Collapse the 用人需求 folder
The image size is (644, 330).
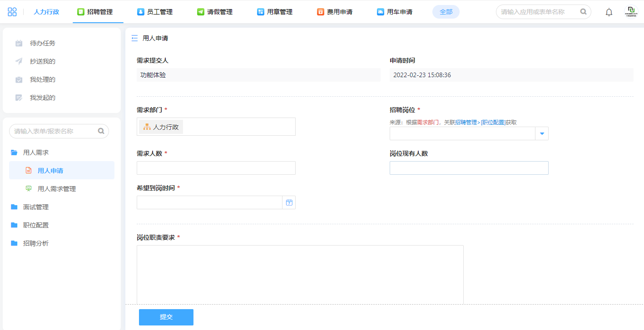(35, 153)
